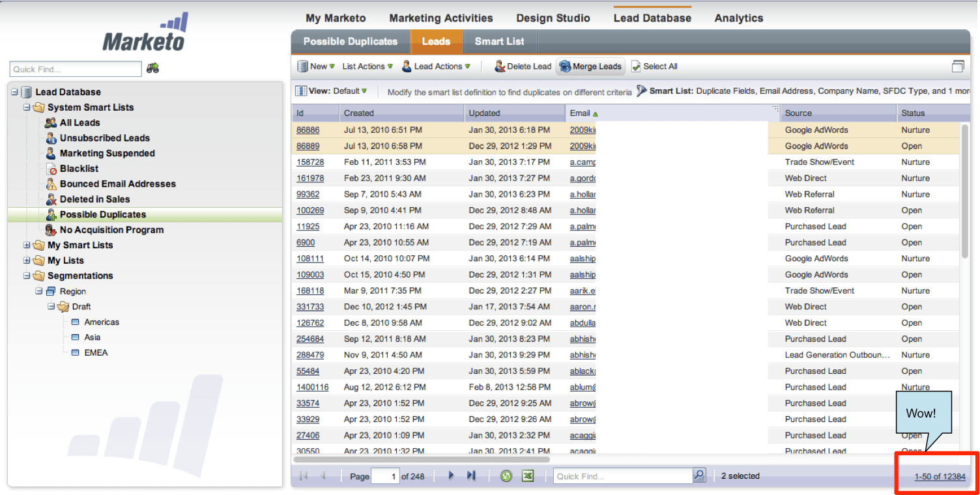Image resolution: width=980 pixels, height=495 pixels.
Task: Click the Asia segment icon
Action: pyautogui.click(x=75, y=337)
